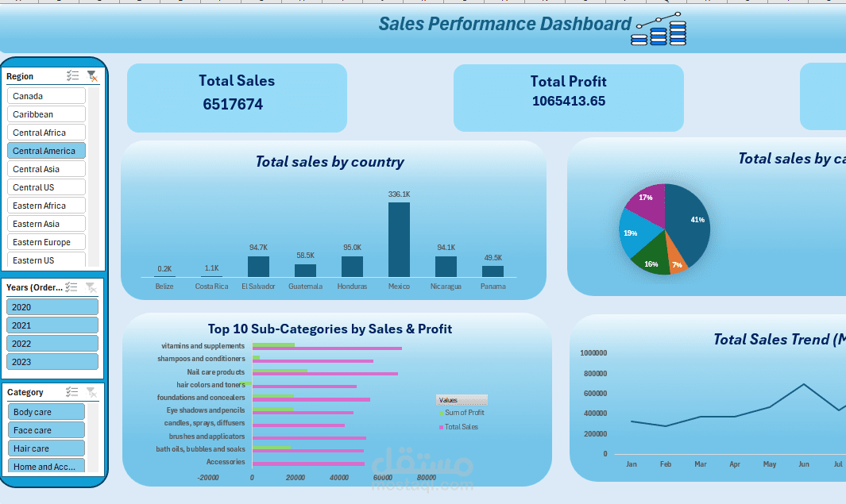Viewport: 846px width, 504px height.
Task: Click the green Sum of Profit legend swatch
Action: pos(441,413)
